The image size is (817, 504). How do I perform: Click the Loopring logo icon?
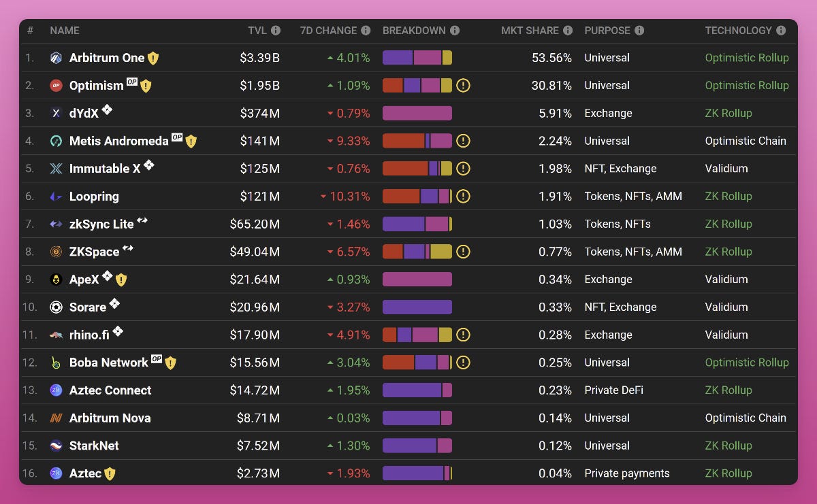tap(56, 196)
